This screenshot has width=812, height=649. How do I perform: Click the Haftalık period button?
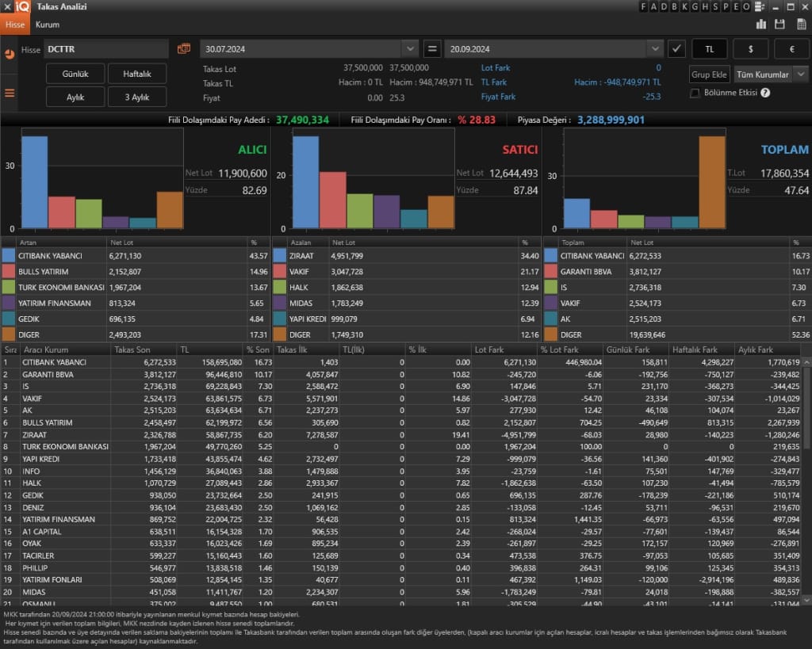tap(137, 74)
